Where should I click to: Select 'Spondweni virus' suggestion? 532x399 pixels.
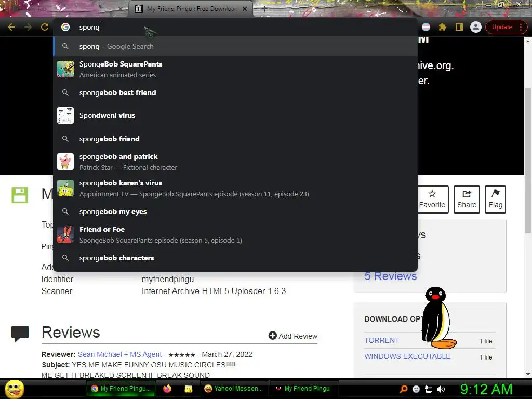[235, 115]
